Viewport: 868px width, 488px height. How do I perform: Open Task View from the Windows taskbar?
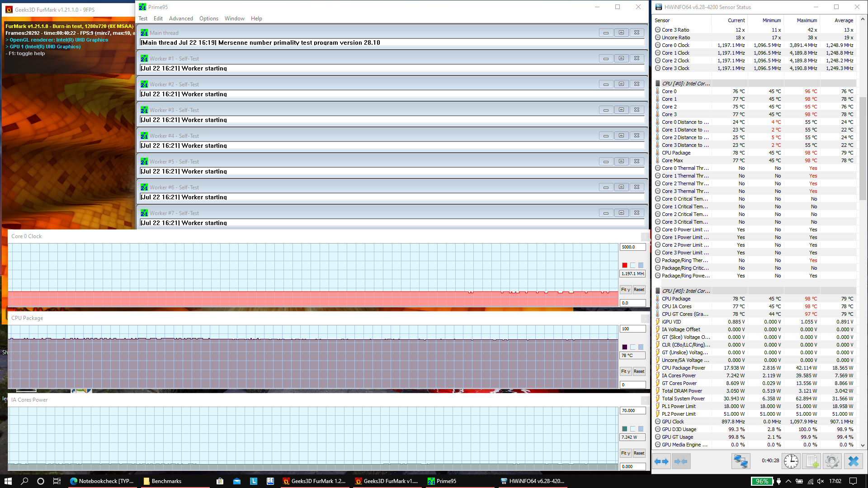click(57, 481)
